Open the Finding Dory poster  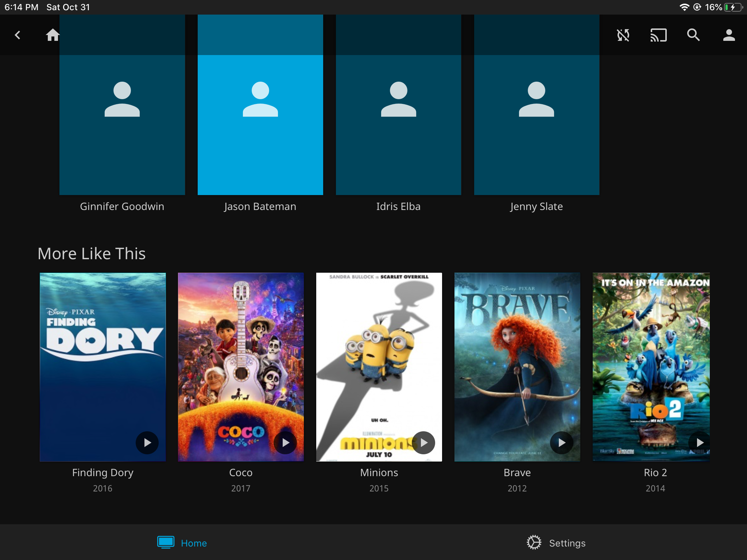tap(103, 367)
